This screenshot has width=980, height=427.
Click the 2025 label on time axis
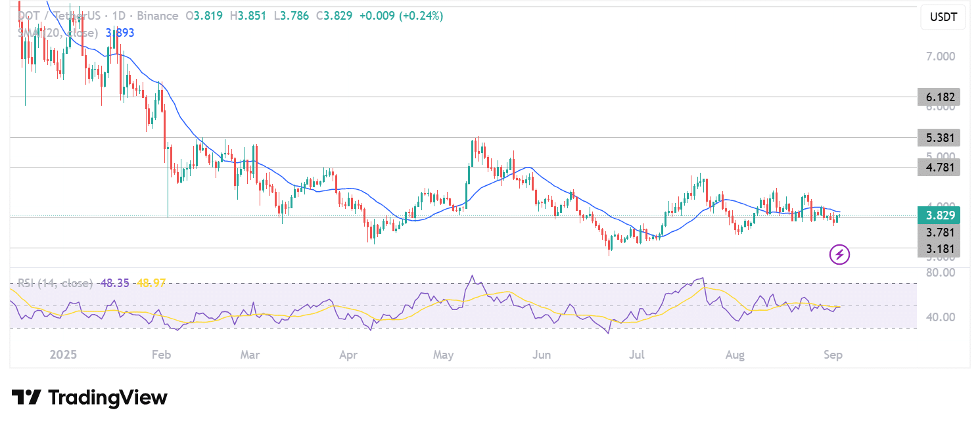pos(63,354)
